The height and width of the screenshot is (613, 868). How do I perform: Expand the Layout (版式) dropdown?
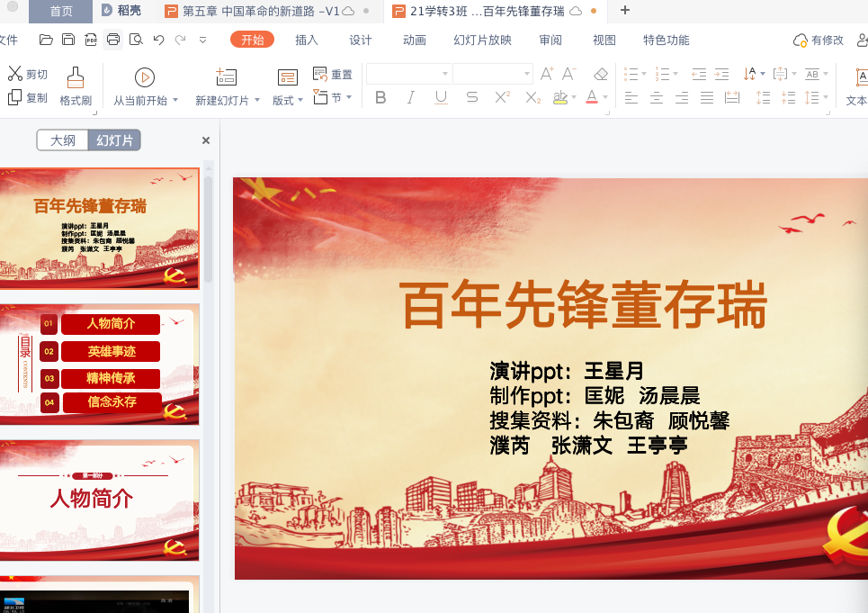[x=301, y=101]
